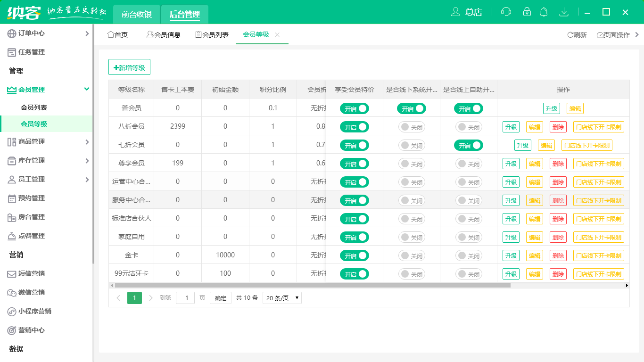Enable 是否线下系统开卡 for 八折会员
The height and width of the screenshot is (362, 644).
click(412, 127)
